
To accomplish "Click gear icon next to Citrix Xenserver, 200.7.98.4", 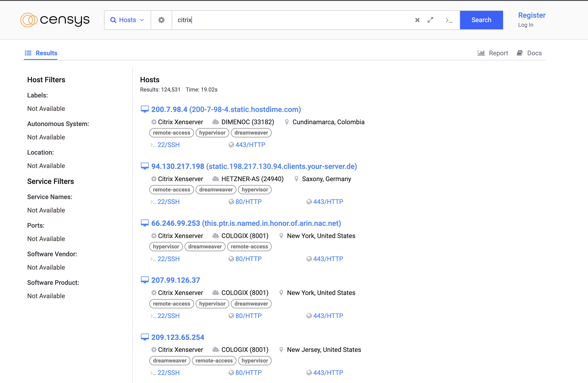I will (x=154, y=122).
